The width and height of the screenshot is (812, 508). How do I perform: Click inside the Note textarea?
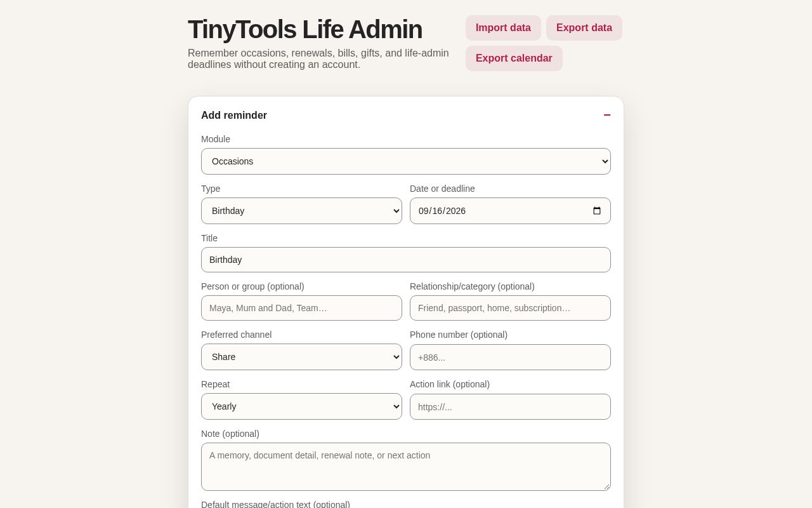point(406,467)
